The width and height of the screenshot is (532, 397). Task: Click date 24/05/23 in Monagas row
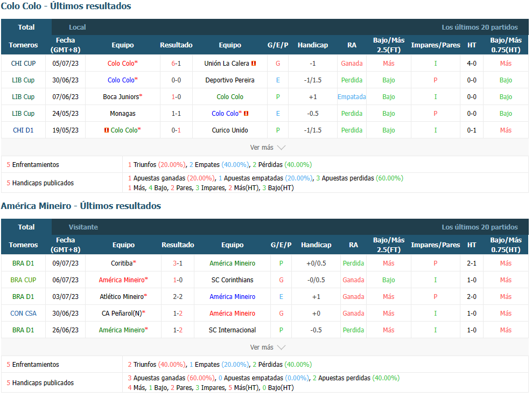point(66,114)
